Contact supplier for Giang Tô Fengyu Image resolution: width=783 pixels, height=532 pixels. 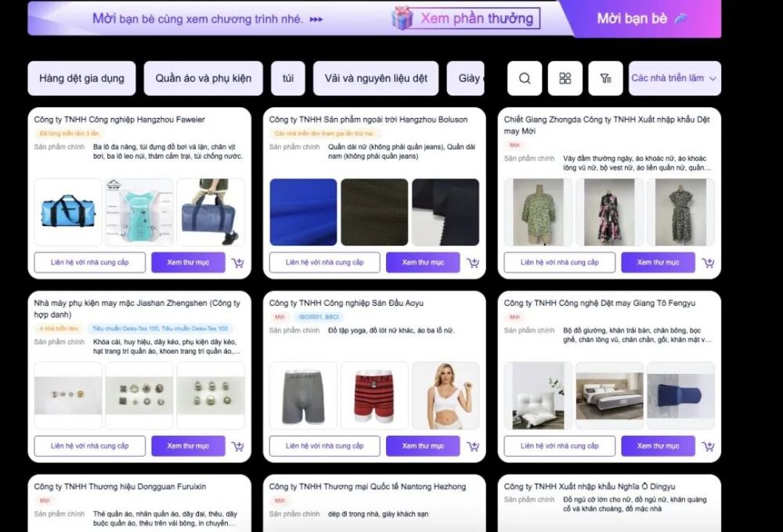(560, 446)
